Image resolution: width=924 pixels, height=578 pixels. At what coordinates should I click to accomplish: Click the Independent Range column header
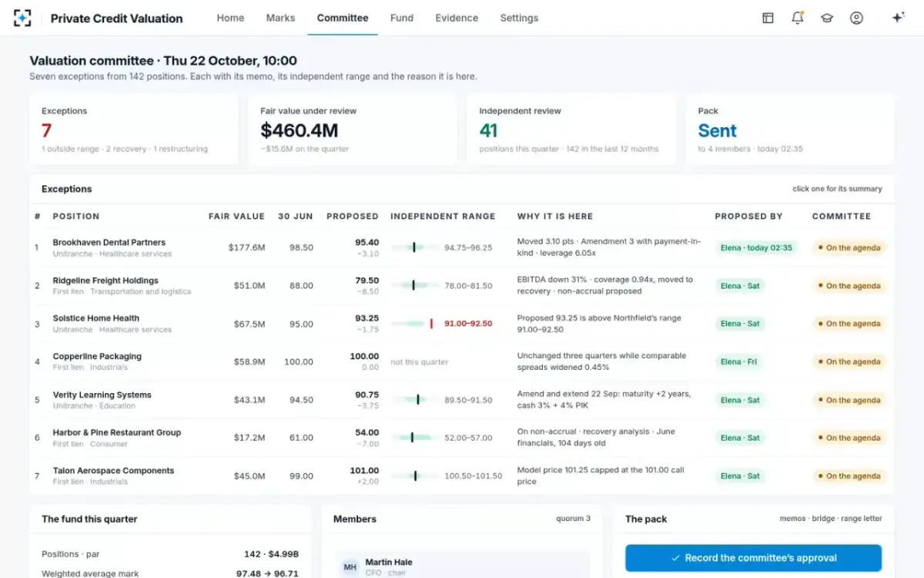[443, 217]
